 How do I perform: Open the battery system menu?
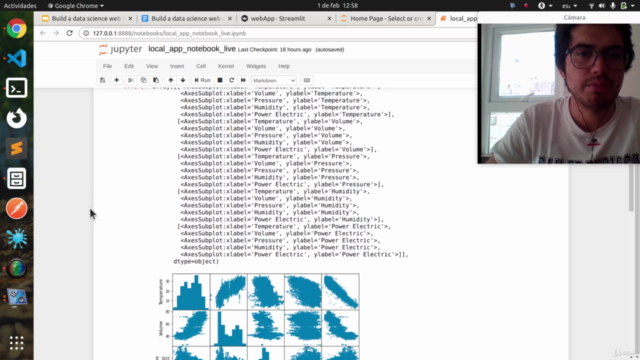point(627,6)
